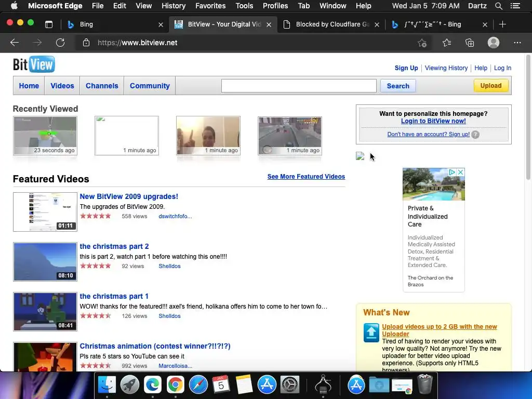Open New BitView 2009 upgrades video title
The height and width of the screenshot is (399, 532).
click(129, 196)
